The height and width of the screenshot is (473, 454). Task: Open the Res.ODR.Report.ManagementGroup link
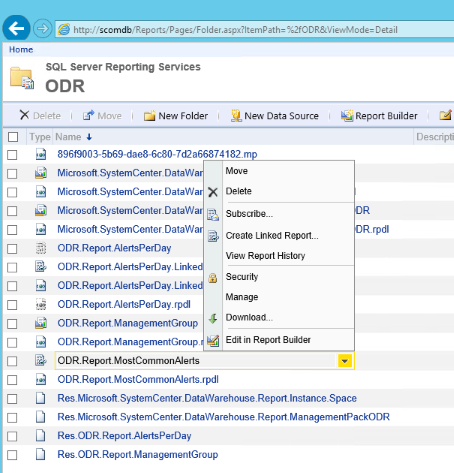pos(138,454)
